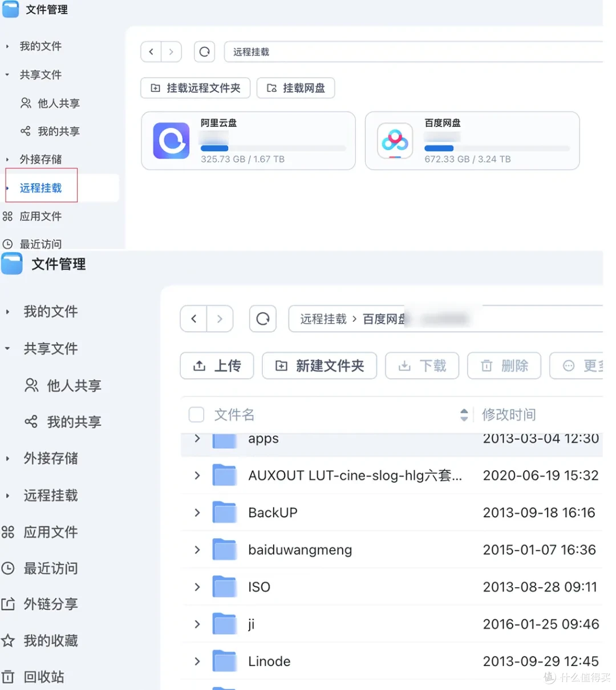The width and height of the screenshot is (616, 690).
Task: Click the 文件管理 app icon in lower window
Action: (x=12, y=264)
